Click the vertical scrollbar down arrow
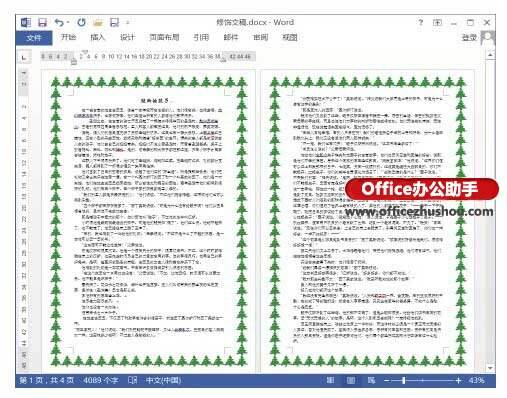This screenshot has height=398, width=507. pyautogui.click(x=490, y=368)
